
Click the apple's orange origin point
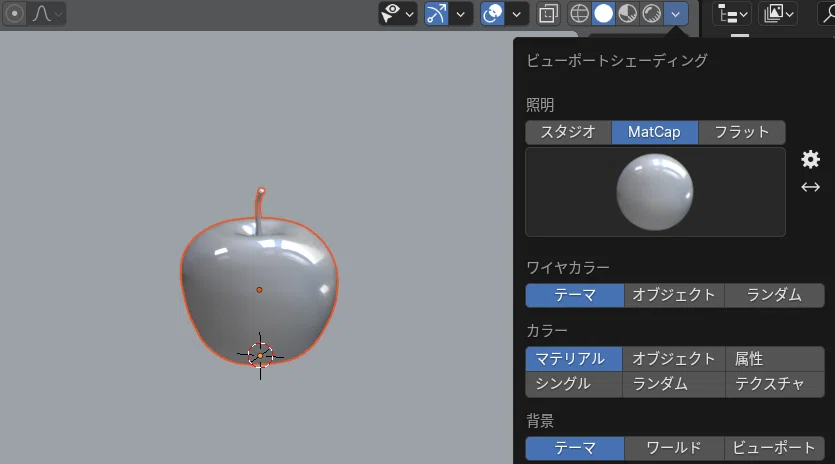(x=259, y=290)
